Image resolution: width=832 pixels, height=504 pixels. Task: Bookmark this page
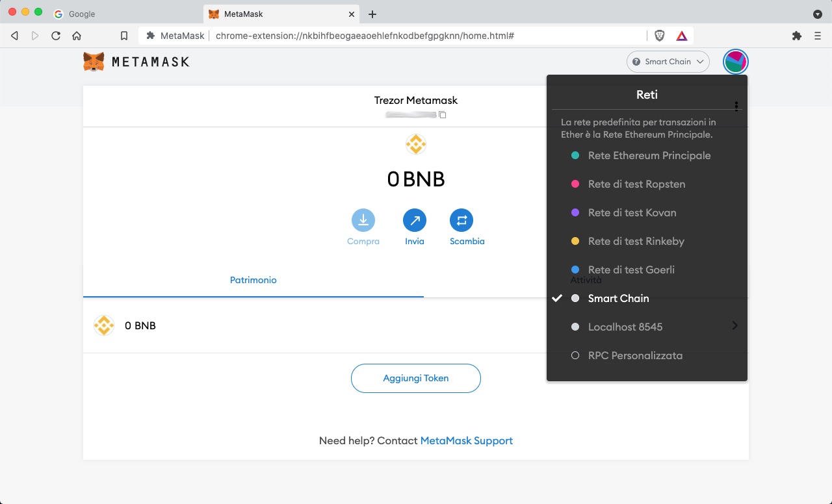click(x=124, y=36)
